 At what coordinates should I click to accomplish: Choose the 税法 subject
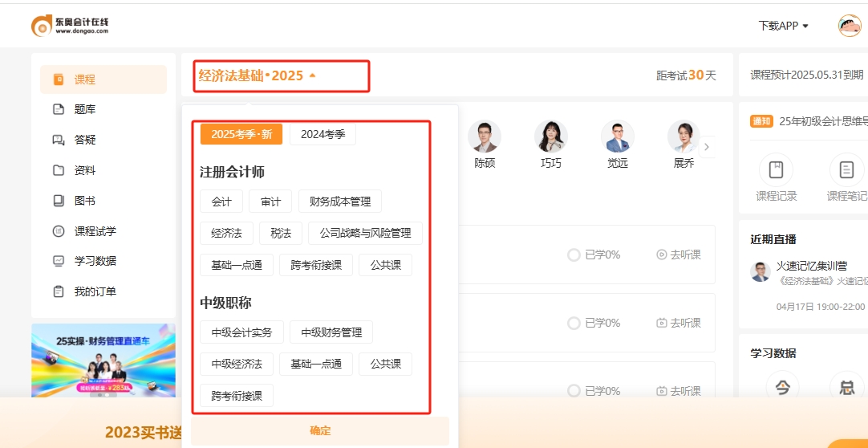[x=281, y=233]
